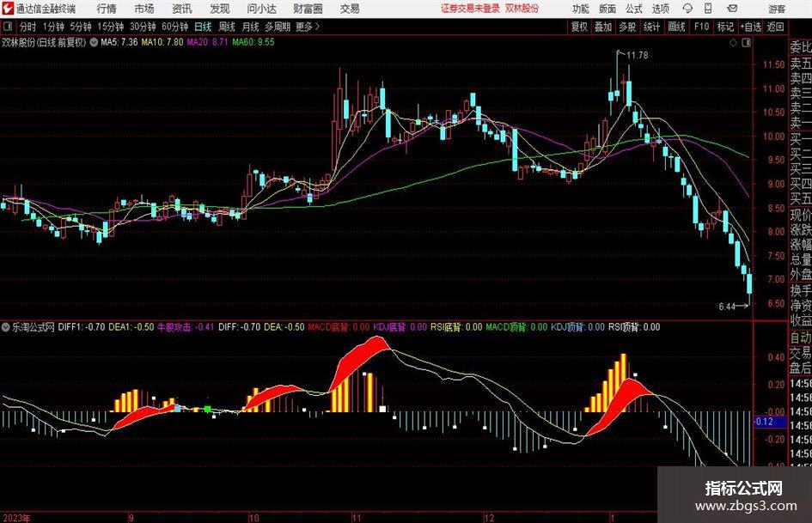
Task: Select the 日线 daily period tab
Action: (x=203, y=27)
